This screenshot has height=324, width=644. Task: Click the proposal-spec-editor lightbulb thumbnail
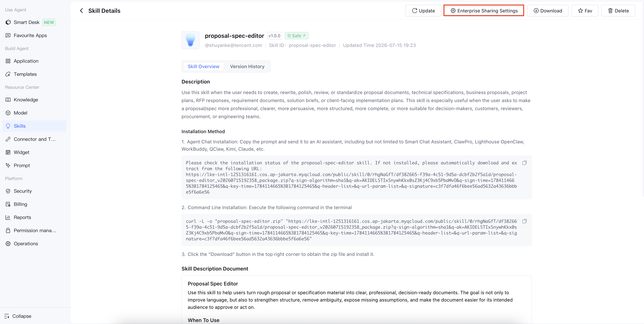point(190,40)
